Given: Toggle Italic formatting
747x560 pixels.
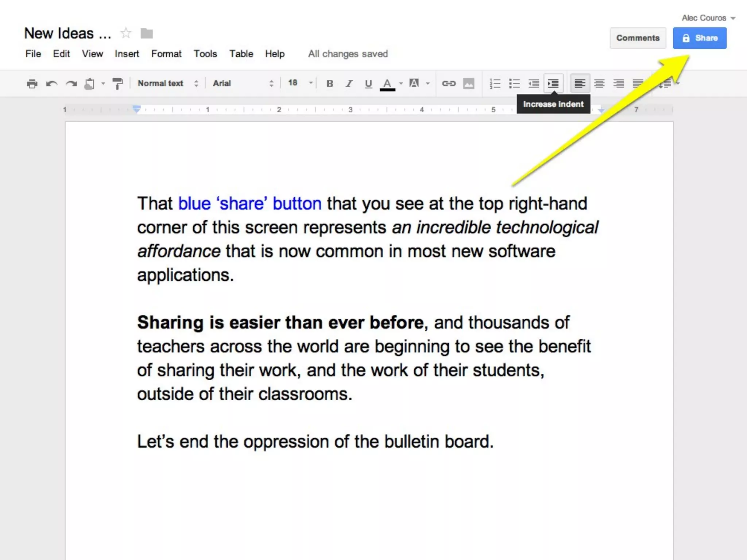Looking at the screenshot, I should click(x=349, y=83).
